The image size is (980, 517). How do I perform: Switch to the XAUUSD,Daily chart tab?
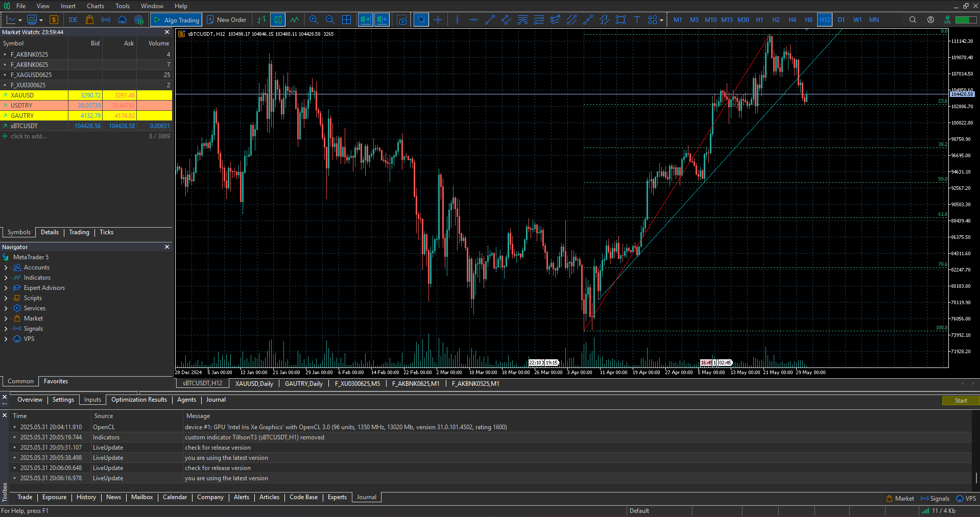click(254, 384)
